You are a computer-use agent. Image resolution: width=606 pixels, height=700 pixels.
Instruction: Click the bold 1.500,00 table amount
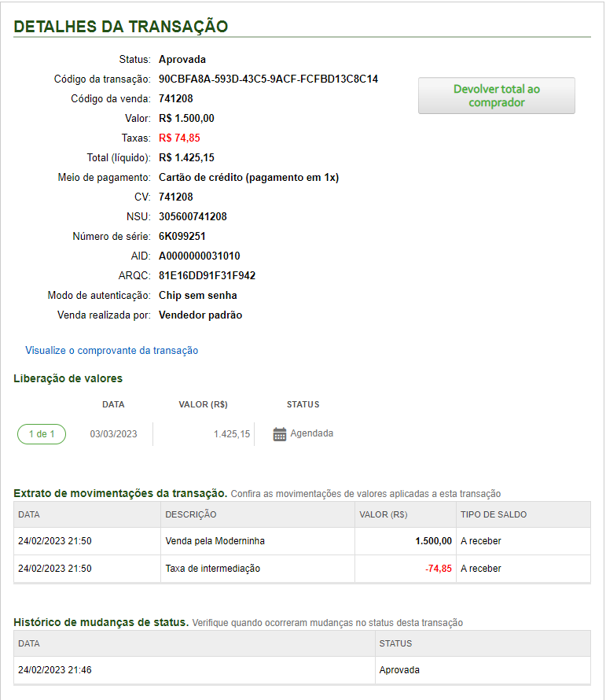[x=433, y=541]
